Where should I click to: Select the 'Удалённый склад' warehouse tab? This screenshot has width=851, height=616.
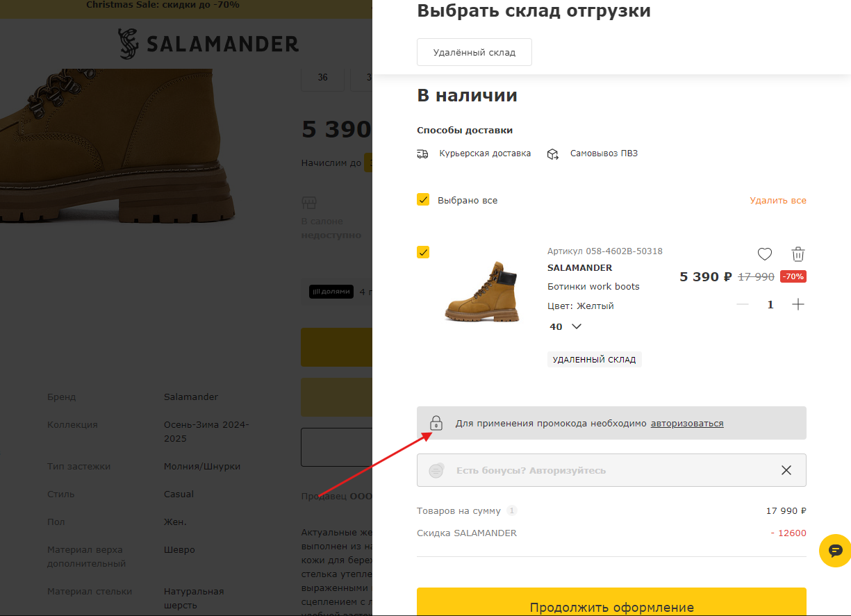[x=474, y=52]
